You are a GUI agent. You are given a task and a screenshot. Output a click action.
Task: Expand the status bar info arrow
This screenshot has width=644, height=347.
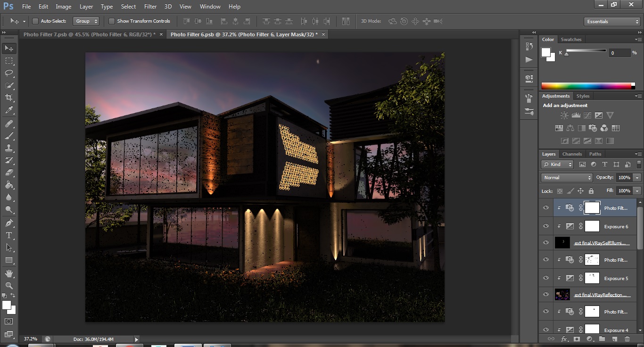(x=137, y=339)
